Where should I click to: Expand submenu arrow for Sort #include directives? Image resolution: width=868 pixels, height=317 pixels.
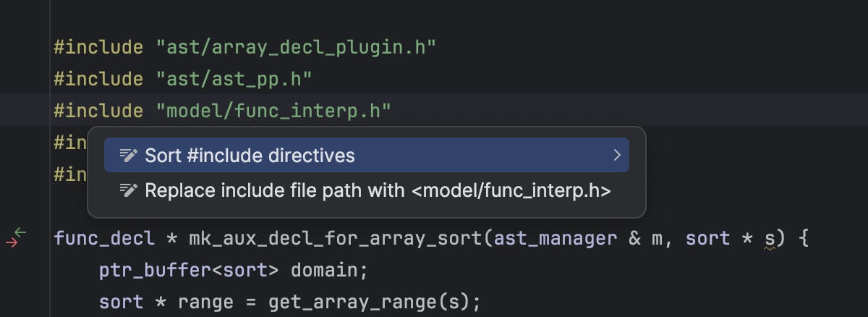(x=617, y=155)
